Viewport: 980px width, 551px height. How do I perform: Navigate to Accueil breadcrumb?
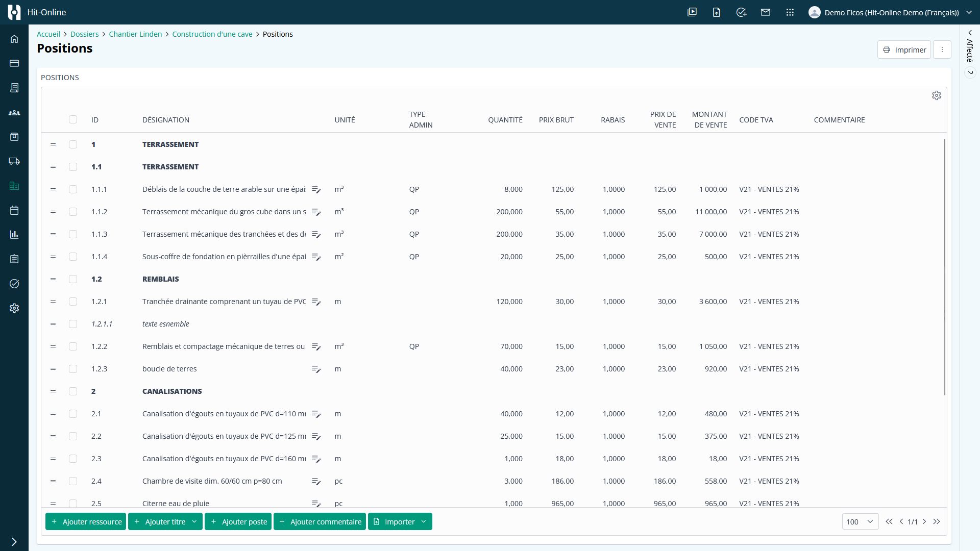click(48, 34)
